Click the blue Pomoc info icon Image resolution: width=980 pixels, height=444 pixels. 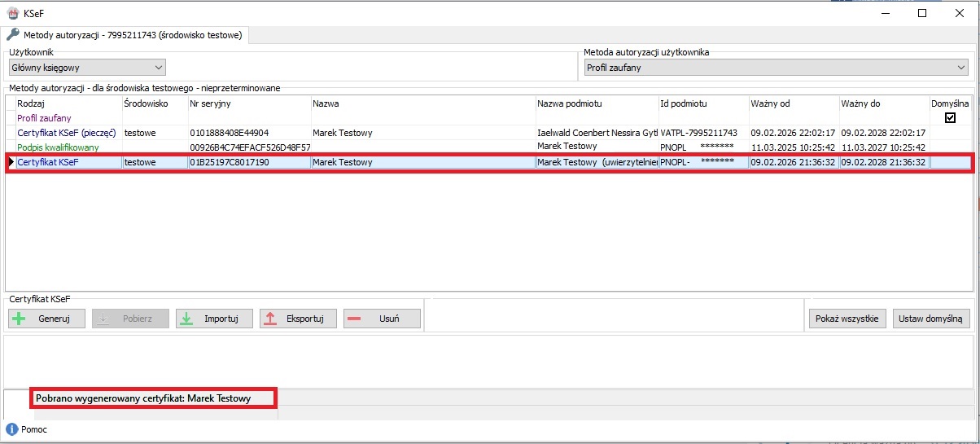coord(12,429)
